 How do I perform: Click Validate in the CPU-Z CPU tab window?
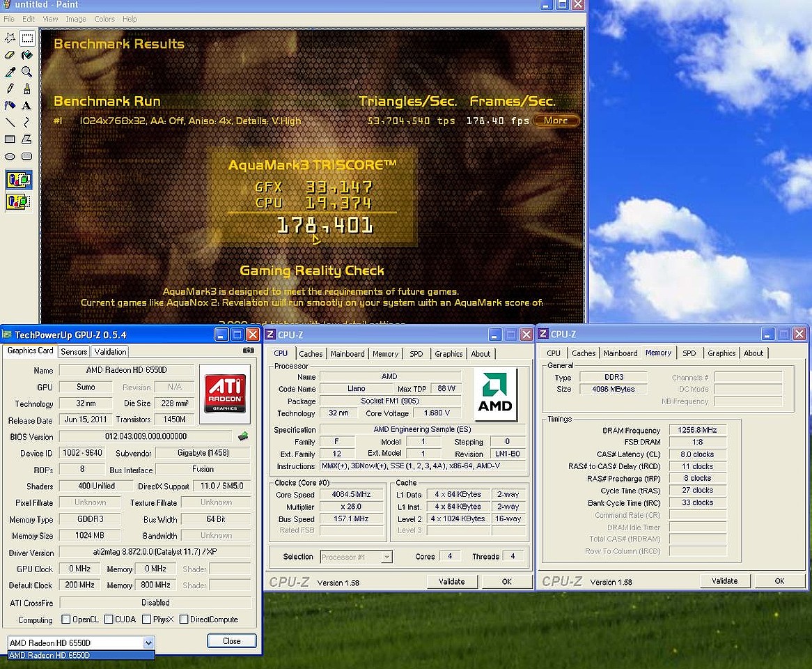coord(451,581)
